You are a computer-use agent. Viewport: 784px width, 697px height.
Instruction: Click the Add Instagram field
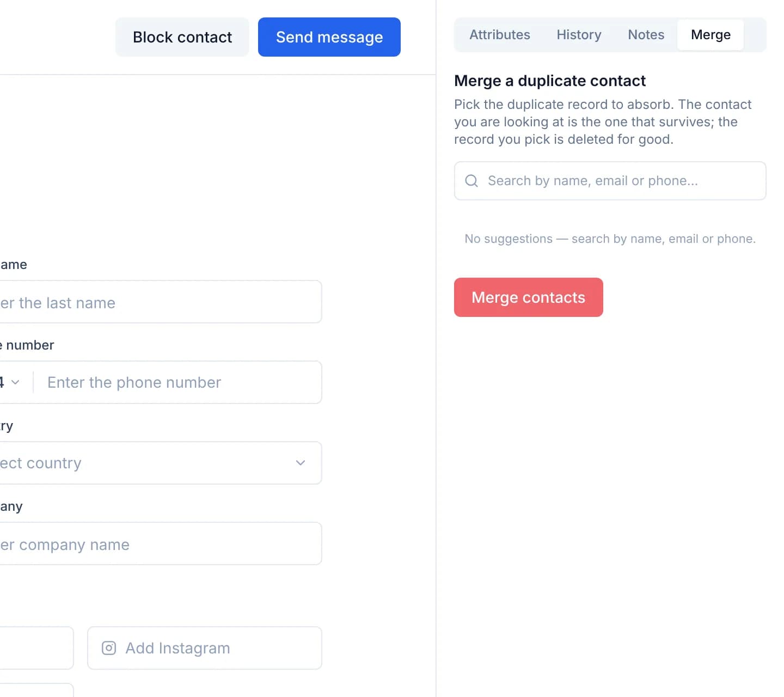click(205, 648)
